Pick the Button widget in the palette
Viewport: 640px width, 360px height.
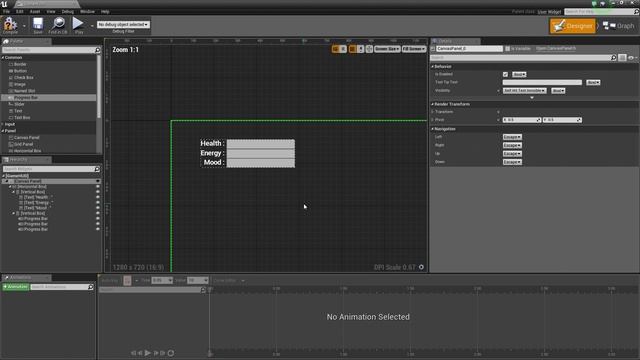point(20,71)
